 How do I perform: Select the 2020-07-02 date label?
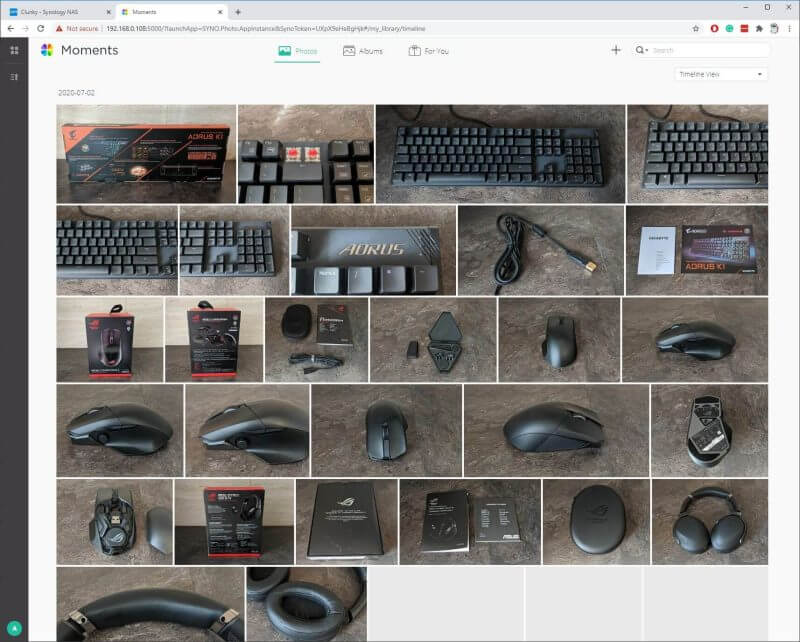point(77,93)
